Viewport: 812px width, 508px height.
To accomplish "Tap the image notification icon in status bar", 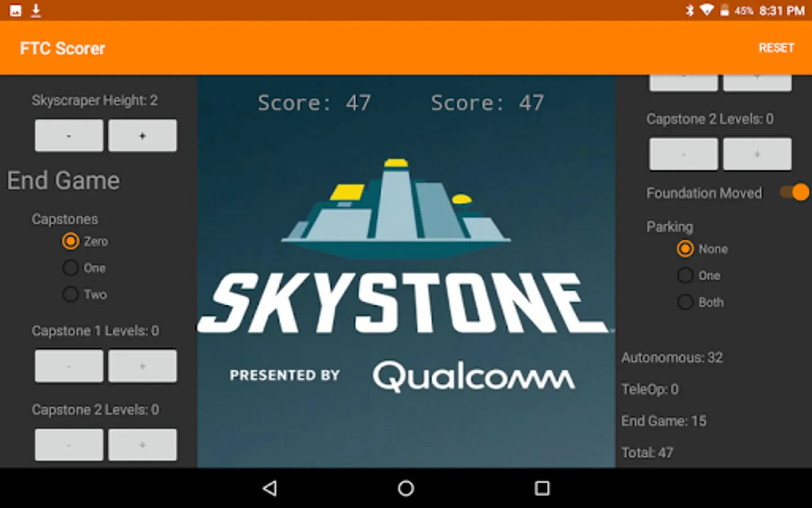I will coord(16,10).
